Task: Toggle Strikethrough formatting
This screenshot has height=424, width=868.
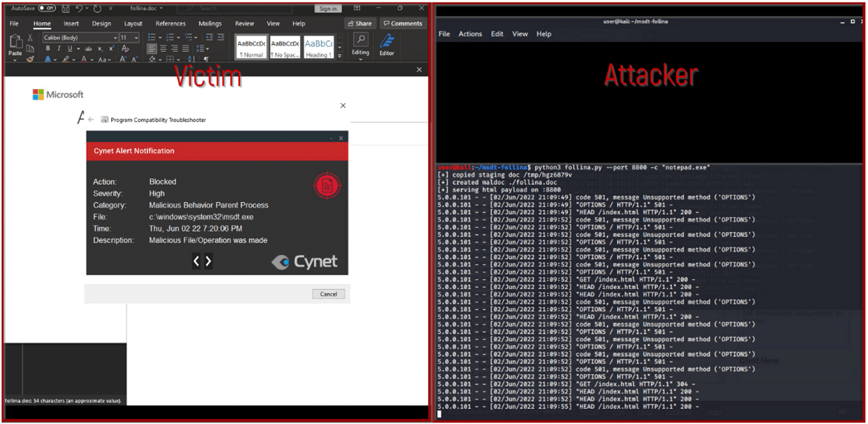Action: pos(89,48)
